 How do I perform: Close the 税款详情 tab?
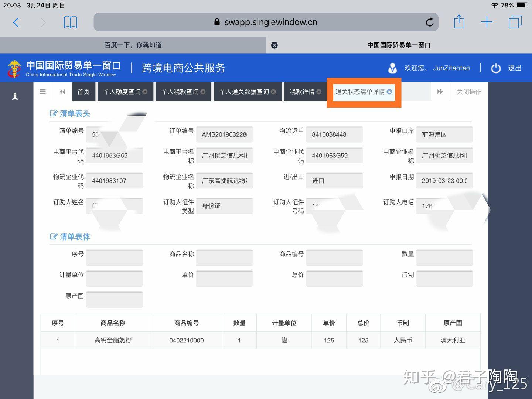[319, 92]
